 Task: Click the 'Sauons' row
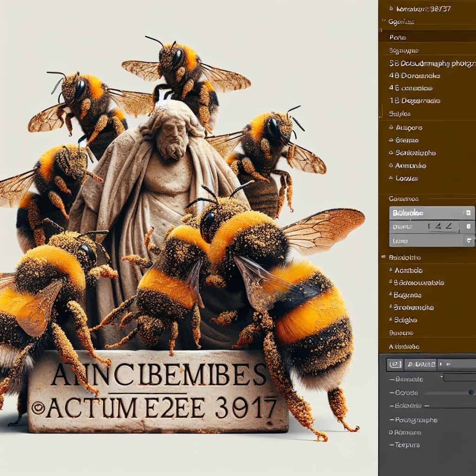pos(401,333)
